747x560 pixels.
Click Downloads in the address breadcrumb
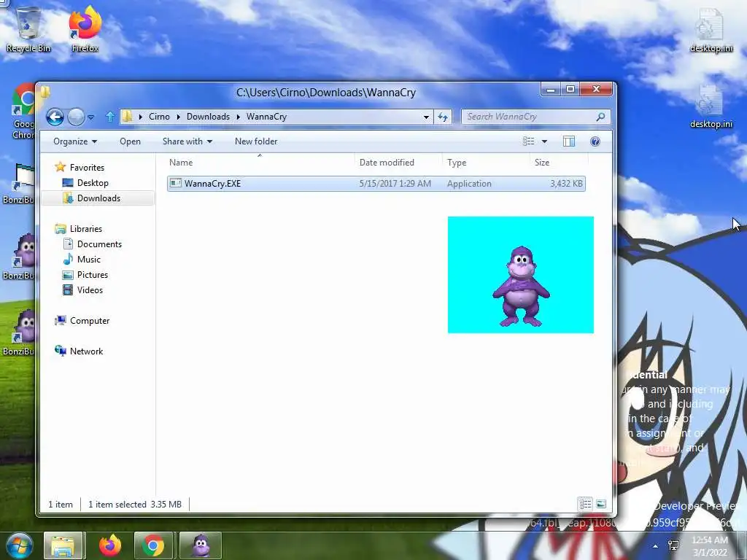(x=208, y=117)
